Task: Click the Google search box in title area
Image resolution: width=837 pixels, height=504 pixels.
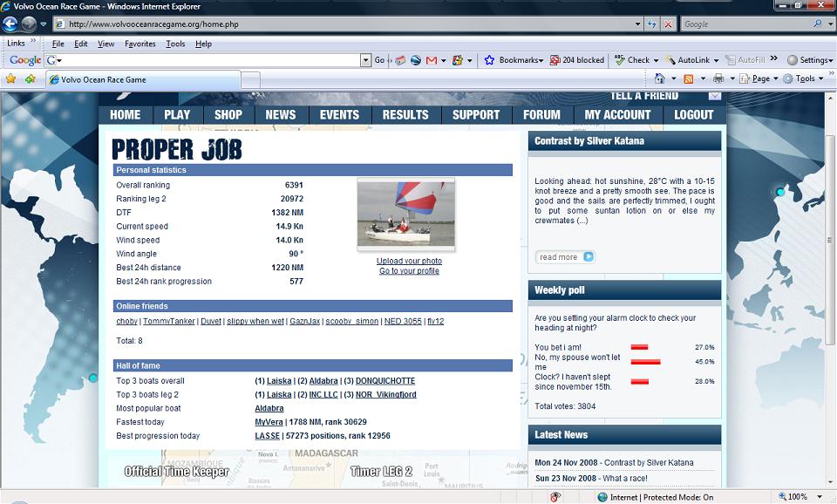Action: (x=746, y=24)
